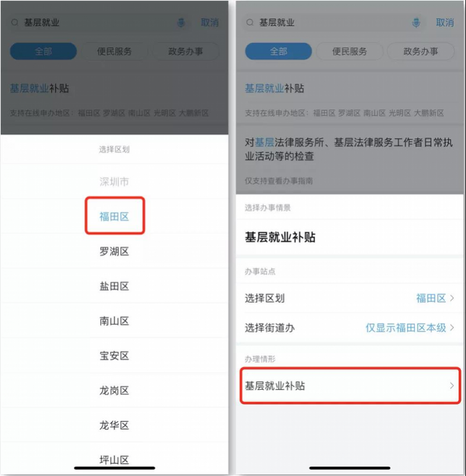Tap 取消 on the left search bar
Viewport: 466px width, 476px height.
coord(210,23)
